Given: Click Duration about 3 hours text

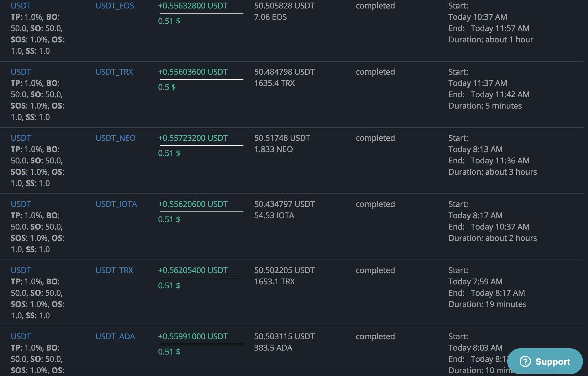Looking at the screenshot, I should pos(493,172).
